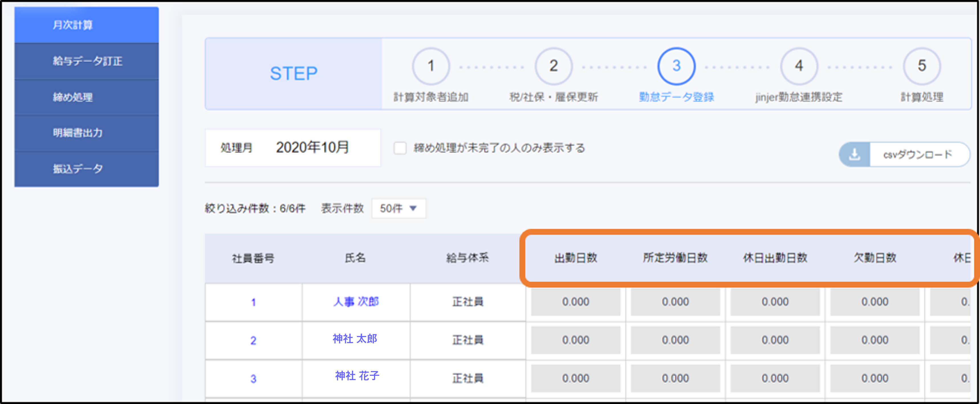Open 締め処理 in the sidebar
This screenshot has width=980, height=404.
[x=86, y=97]
